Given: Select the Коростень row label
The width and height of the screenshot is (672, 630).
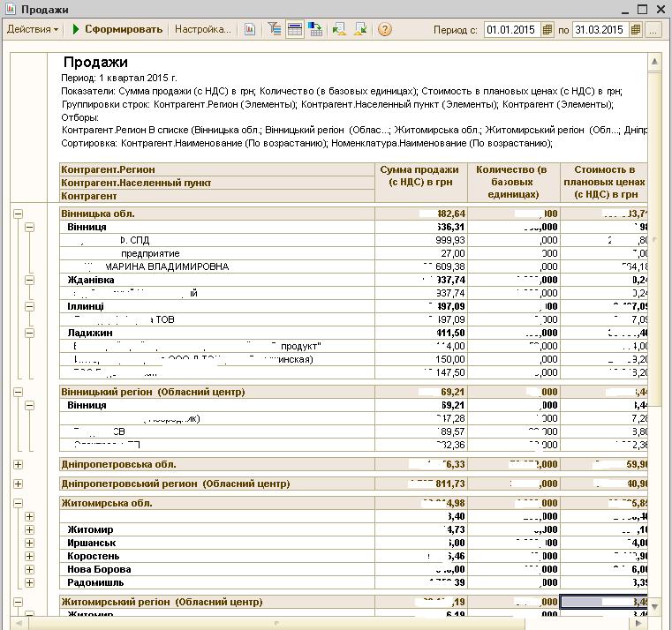Looking at the screenshot, I should point(94,557).
